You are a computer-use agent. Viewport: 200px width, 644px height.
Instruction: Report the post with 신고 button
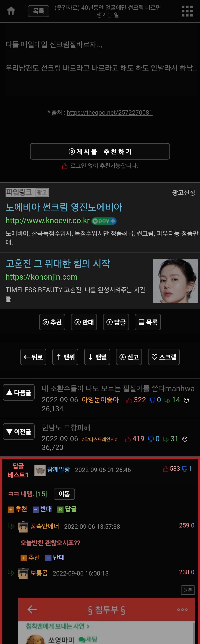point(129,357)
